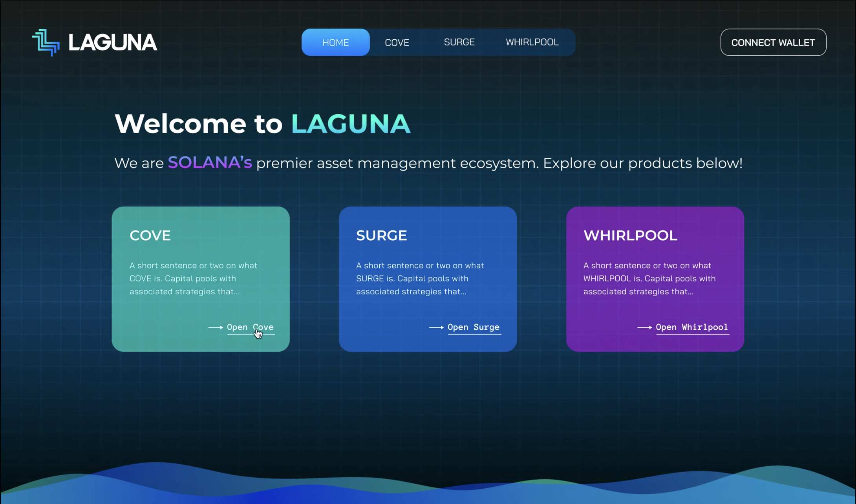Screen dimensions: 856x504
Task: Click the WHIRLPOOL card heading
Action: click(630, 236)
